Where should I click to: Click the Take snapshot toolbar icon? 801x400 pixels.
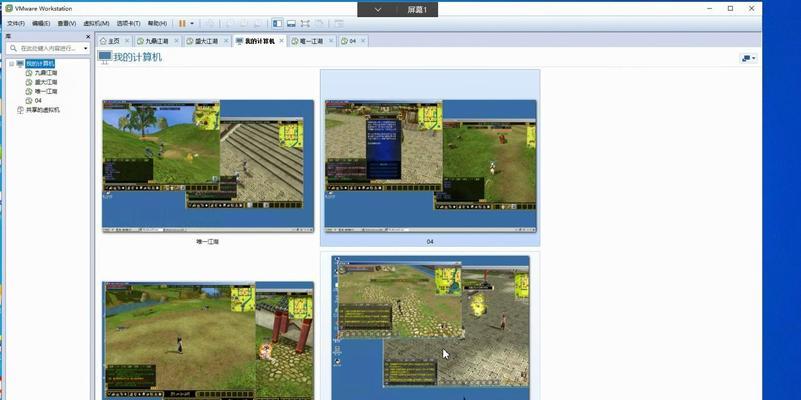pyautogui.click(x=230, y=23)
